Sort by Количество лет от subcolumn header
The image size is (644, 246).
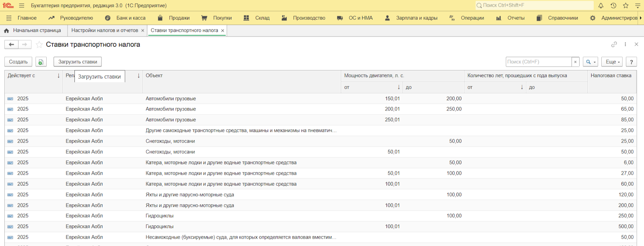pos(495,87)
